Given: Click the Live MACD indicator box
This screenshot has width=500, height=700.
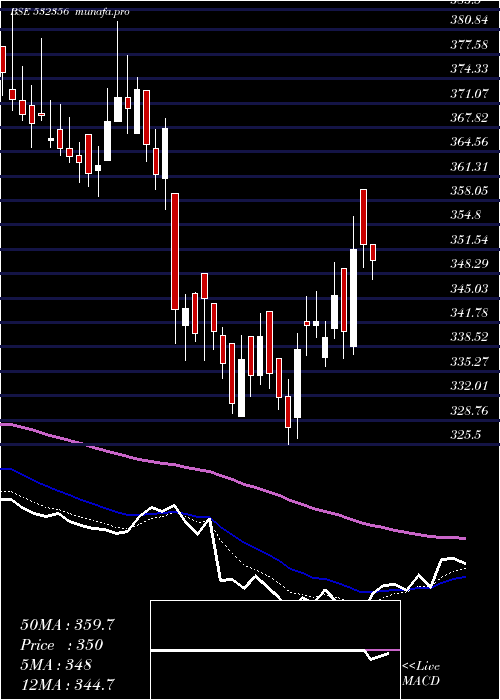Looking at the screenshot, I should click(x=275, y=650).
